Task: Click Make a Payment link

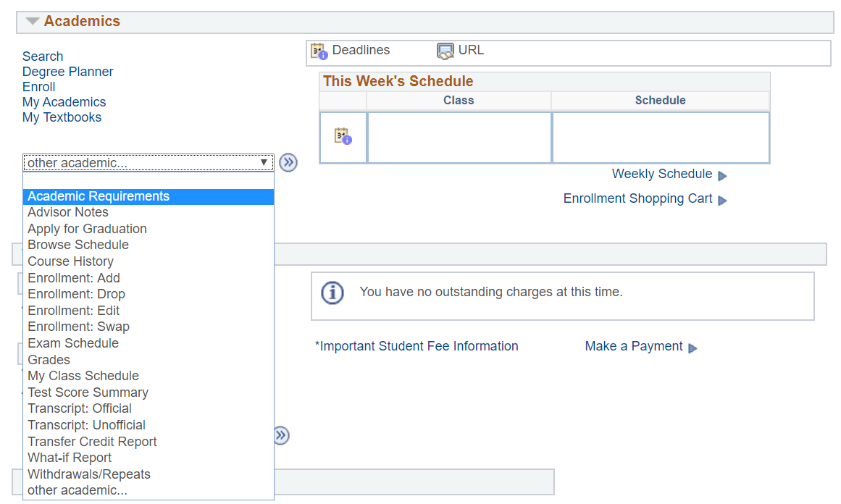Action: coord(633,346)
